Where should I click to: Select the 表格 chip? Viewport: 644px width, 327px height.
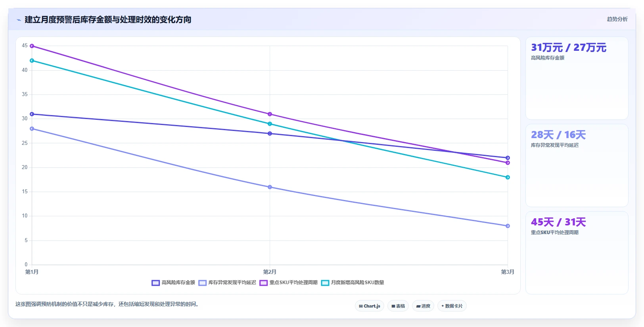398,306
